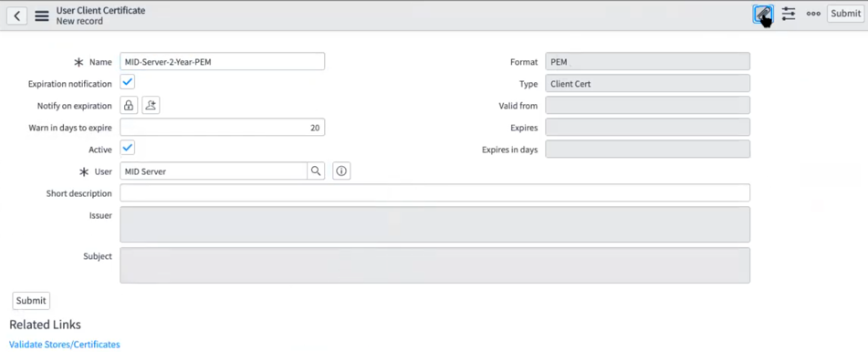
Task: Open the personalize form settings icon
Action: point(789,14)
